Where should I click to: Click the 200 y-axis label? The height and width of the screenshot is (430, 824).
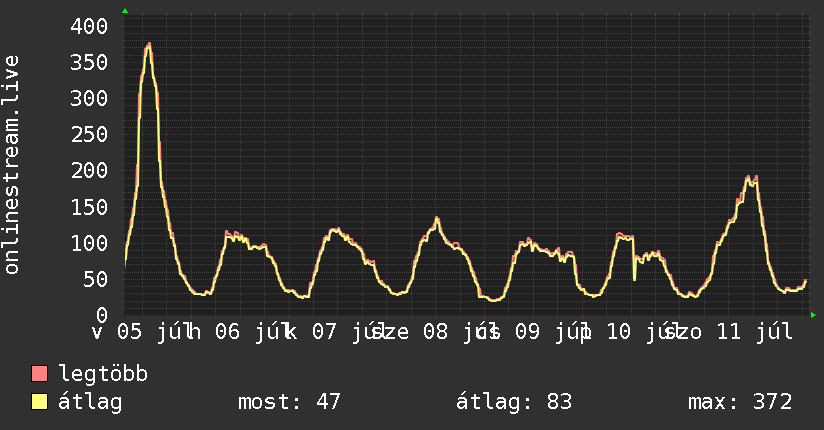(89, 170)
